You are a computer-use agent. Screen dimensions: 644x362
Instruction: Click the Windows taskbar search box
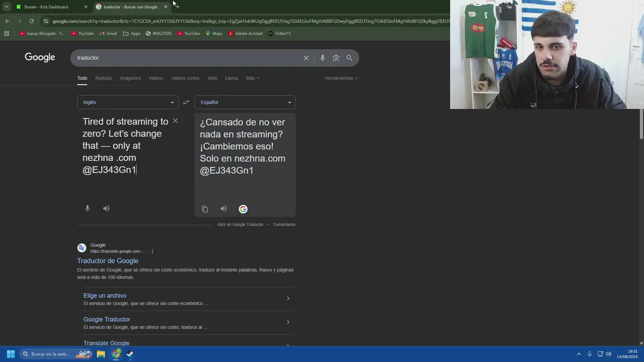pyautogui.click(x=56, y=354)
